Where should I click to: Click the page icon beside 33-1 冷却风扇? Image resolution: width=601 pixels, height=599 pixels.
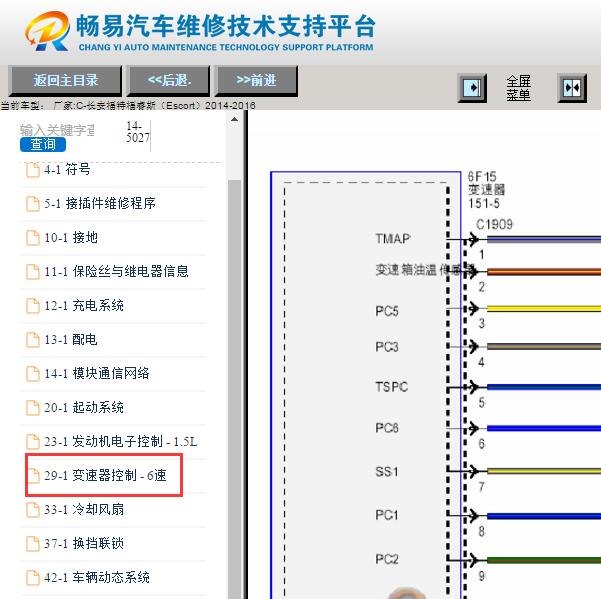[x=33, y=510]
